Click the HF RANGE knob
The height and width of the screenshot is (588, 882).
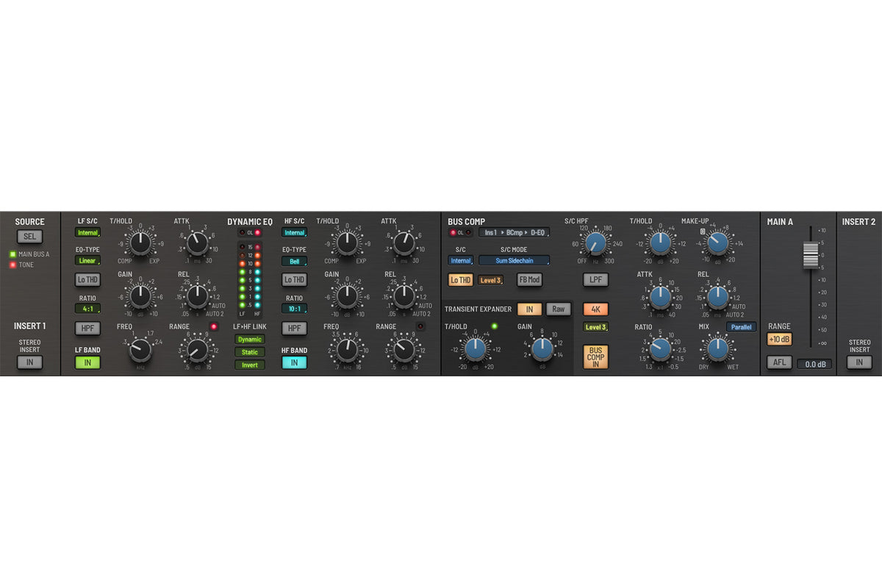click(404, 350)
